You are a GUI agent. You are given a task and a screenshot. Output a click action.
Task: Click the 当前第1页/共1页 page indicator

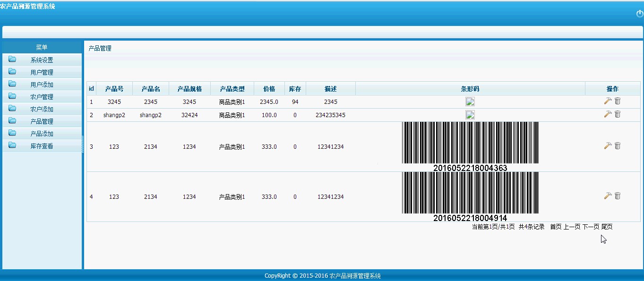[x=493, y=227]
